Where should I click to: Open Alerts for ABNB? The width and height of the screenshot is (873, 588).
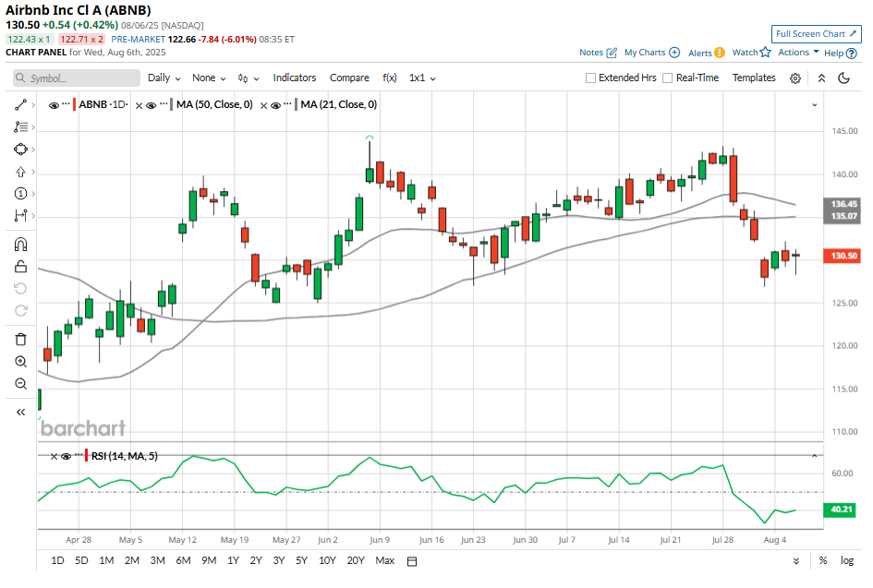(x=707, y=53)
